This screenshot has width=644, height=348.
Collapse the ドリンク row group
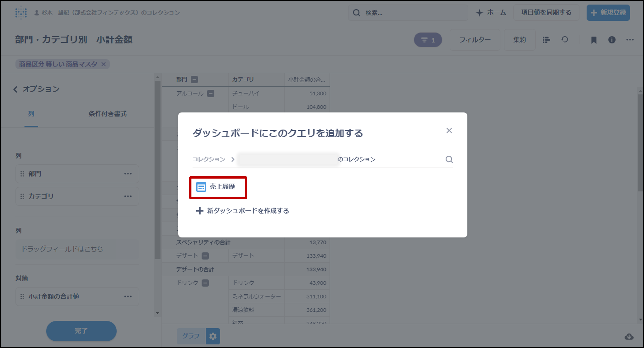205,283
